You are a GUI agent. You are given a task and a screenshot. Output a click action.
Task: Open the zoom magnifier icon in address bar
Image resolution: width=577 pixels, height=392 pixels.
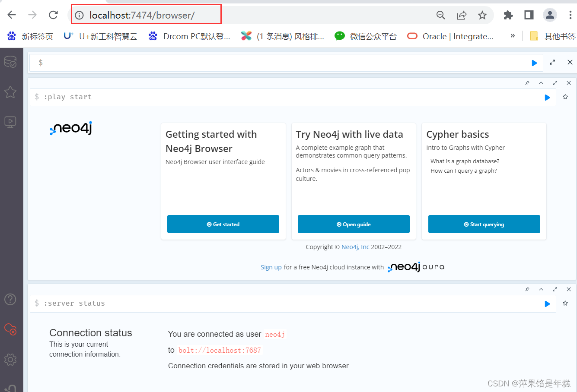(441, 15)
